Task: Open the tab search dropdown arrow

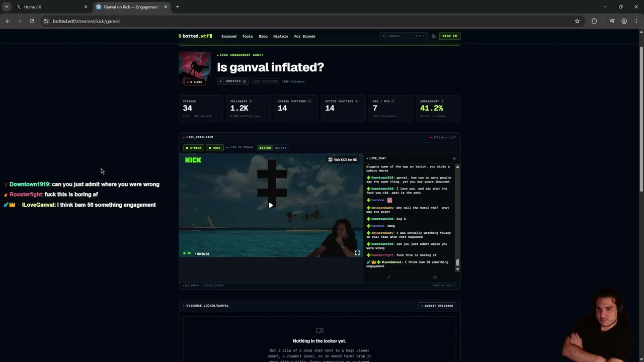Action: point(7,7)
